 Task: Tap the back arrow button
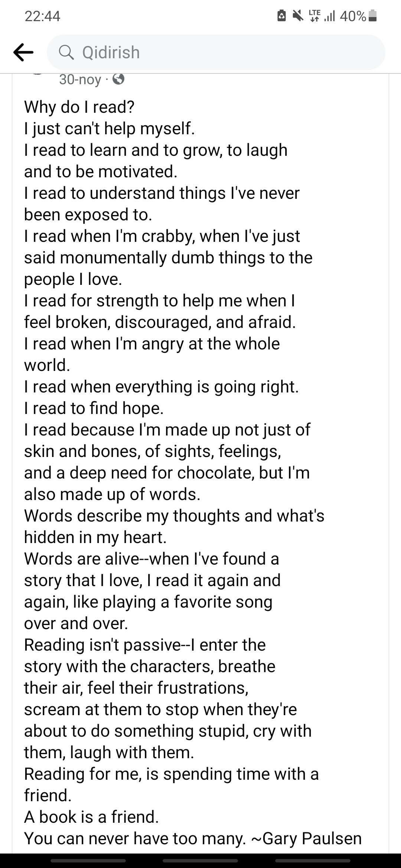[x=23, y=53]
